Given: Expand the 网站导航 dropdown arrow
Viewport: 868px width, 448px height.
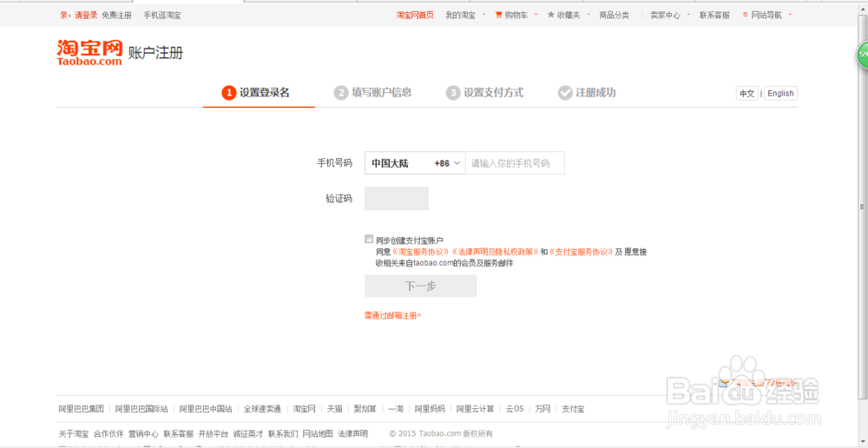Looking at the screenshot, I should point(790,15).
